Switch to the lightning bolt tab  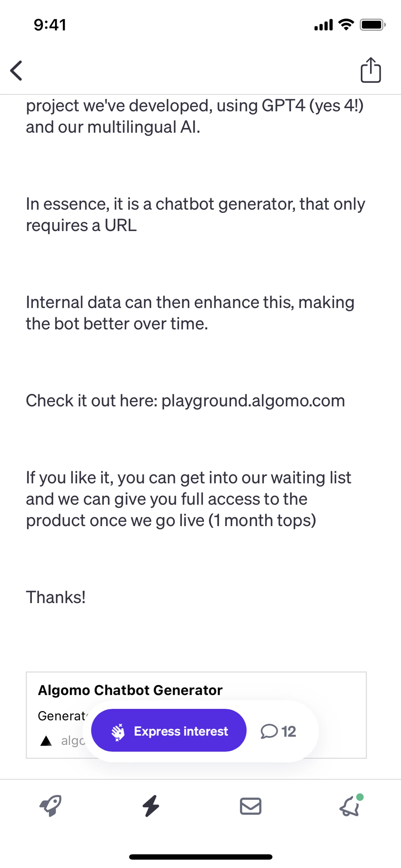(x=151, y=806)
